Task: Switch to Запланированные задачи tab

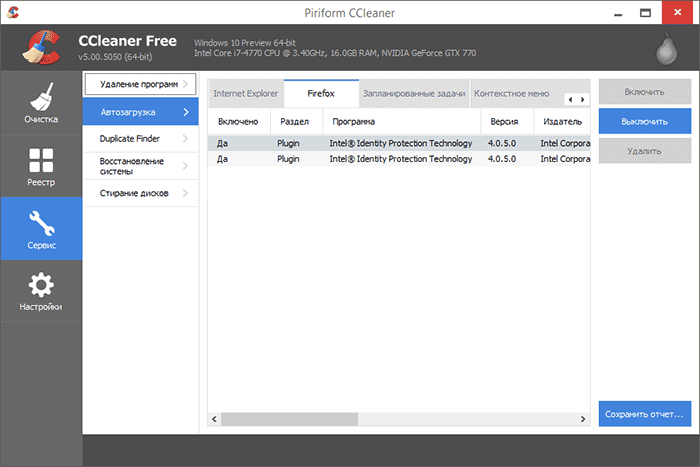Action: click(x=414, y=94)
